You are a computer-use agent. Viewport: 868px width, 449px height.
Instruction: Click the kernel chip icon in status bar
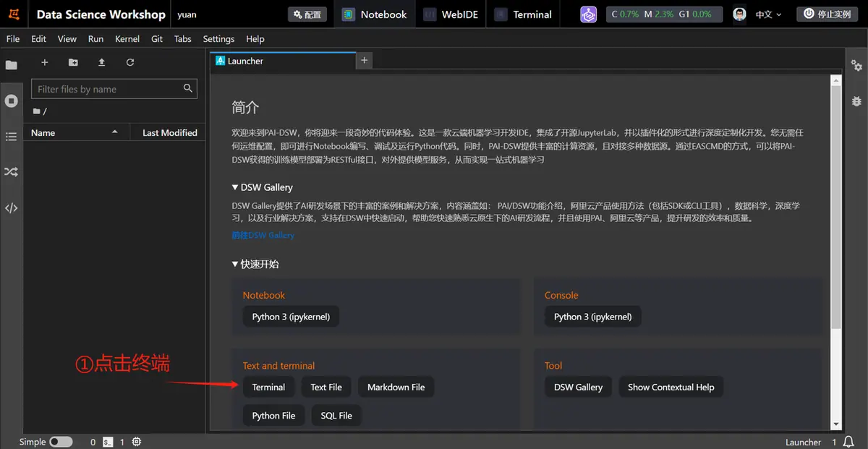tap(137, 442)
